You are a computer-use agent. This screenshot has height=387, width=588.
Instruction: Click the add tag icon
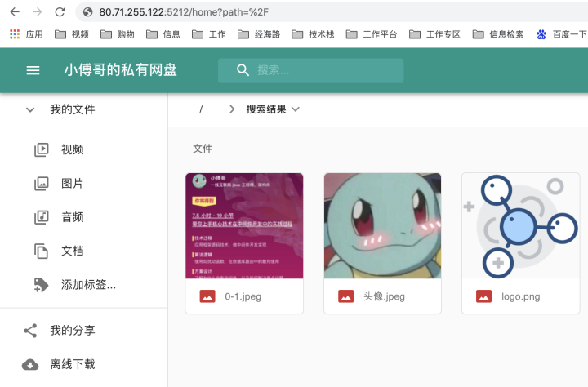pyautogui.click(x=41, y=285)
